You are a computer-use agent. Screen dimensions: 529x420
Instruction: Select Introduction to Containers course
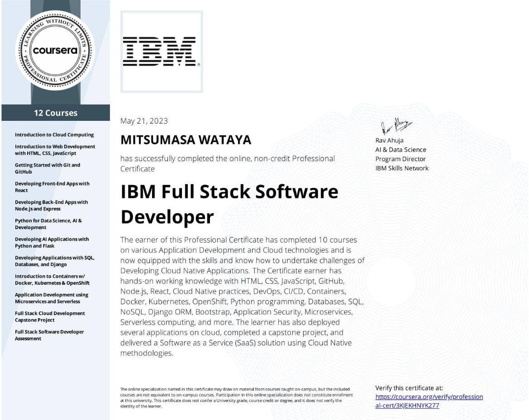tap(52, 280)
